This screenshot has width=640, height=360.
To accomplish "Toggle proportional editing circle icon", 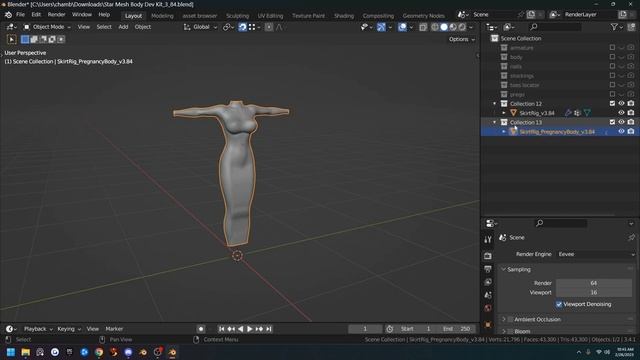I will (x=269, y=27).
